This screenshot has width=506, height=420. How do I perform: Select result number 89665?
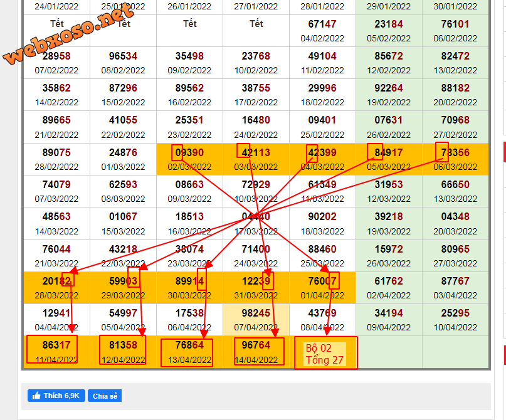pyautogui.click(x=56, y=120)
